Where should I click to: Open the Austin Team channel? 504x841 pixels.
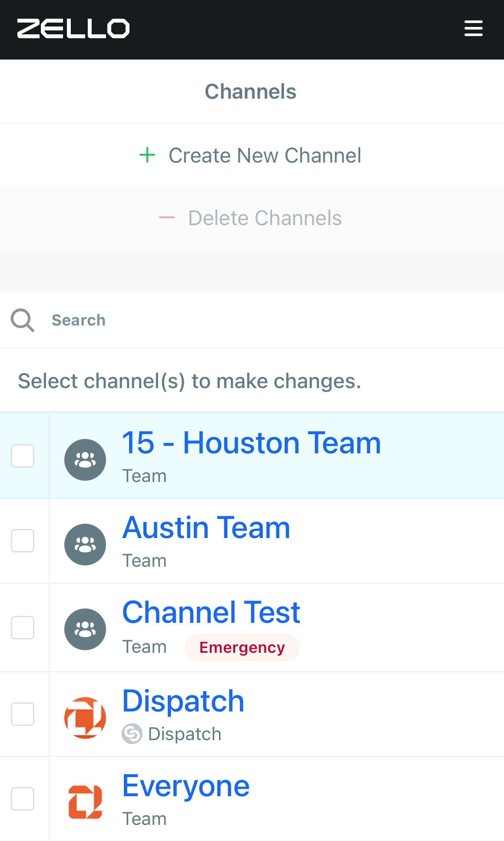click(x=206, y=528)
